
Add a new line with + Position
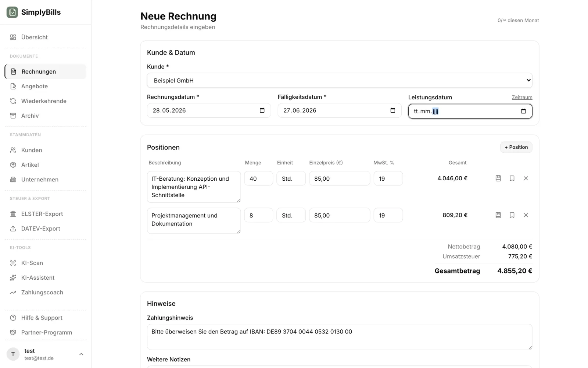(516, 147)
